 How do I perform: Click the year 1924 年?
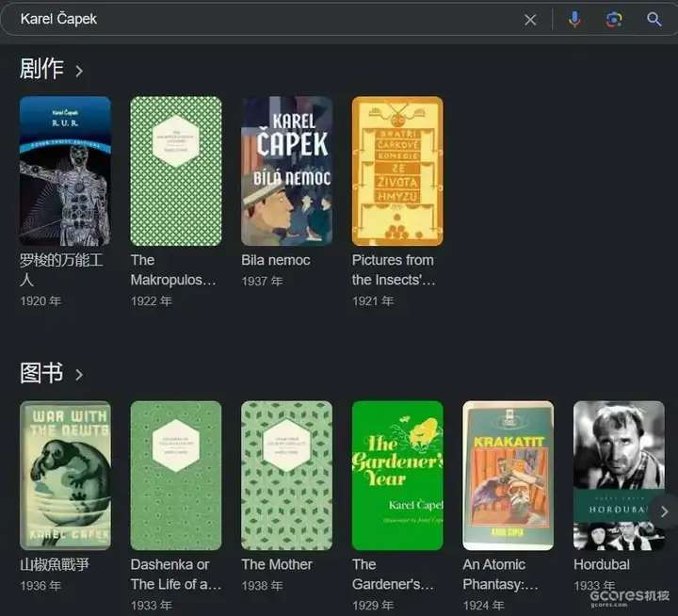pos(483,606)
